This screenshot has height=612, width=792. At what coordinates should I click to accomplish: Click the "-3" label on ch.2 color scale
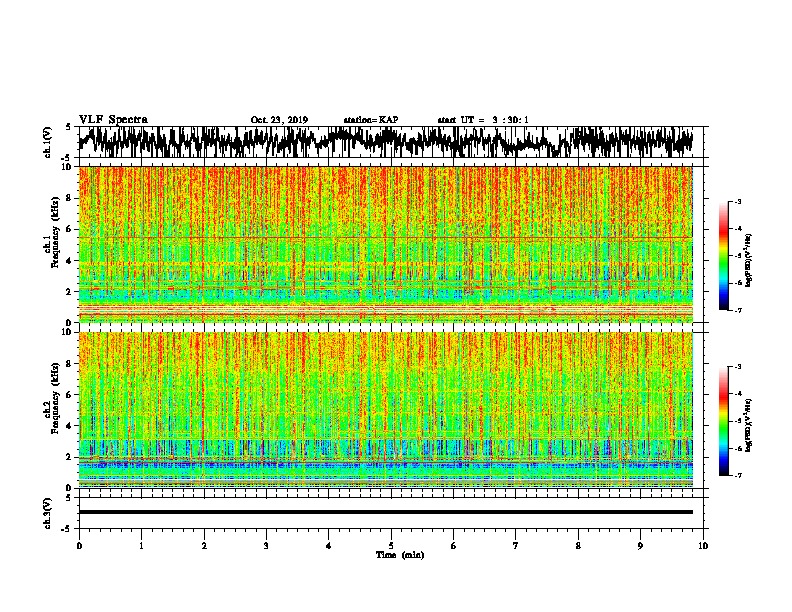(738, 367)
